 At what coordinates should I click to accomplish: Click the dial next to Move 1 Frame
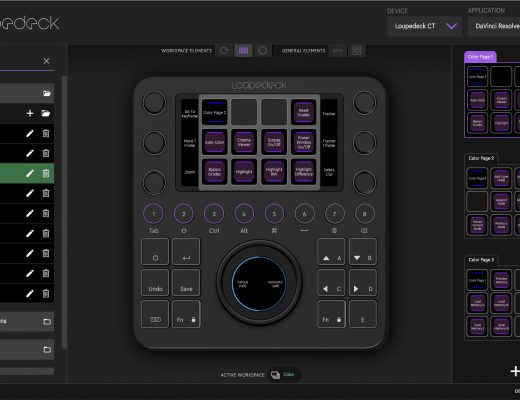[154, 143]
